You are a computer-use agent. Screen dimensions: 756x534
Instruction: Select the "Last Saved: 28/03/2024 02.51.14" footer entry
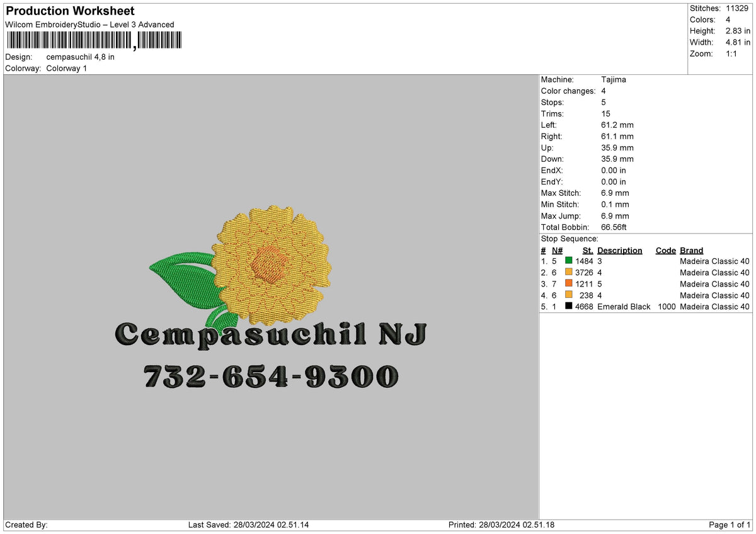(248, 525)
